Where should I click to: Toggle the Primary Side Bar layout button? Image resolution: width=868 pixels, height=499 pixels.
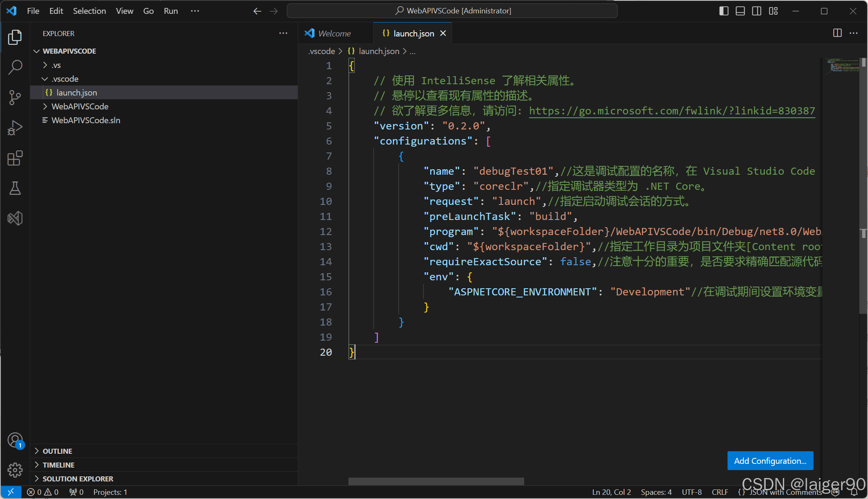point(724,11)
